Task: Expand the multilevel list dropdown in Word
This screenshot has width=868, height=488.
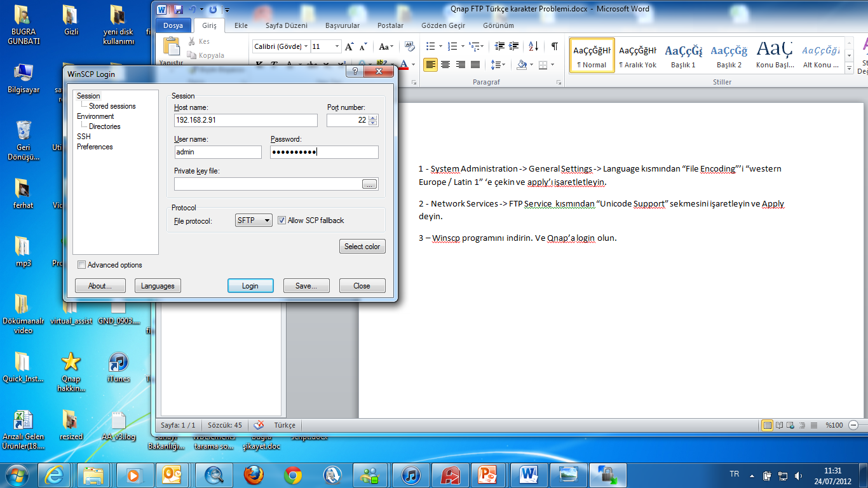Action: [482, 46]
